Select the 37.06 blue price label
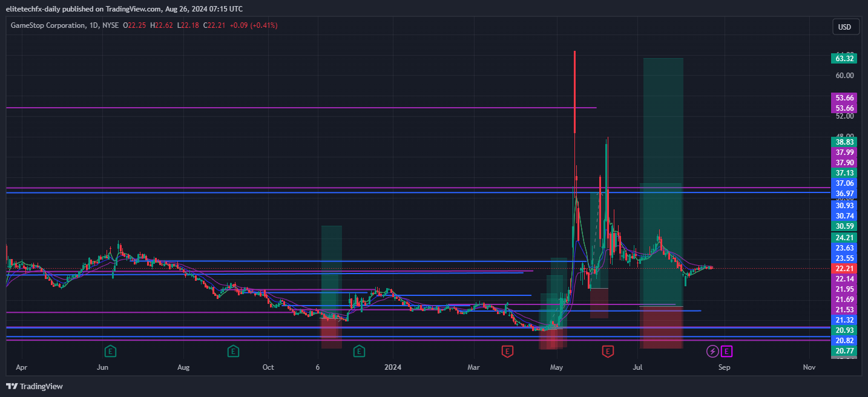The image size is (868, 397). pos(844,183)
